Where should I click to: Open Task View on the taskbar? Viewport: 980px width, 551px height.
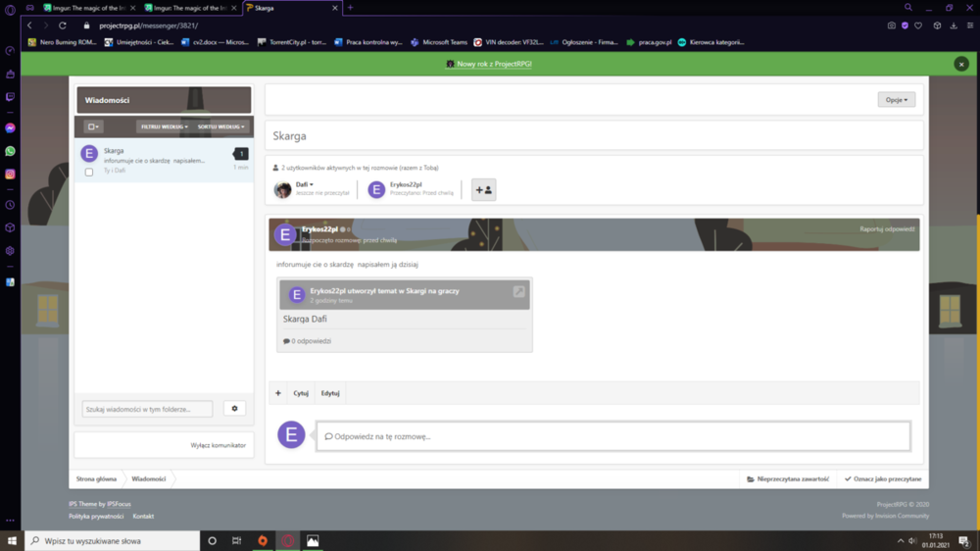click(236, 541)
